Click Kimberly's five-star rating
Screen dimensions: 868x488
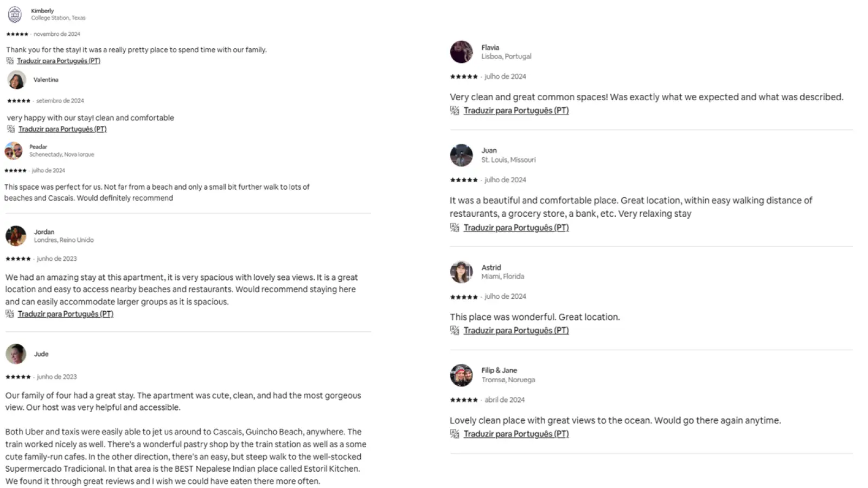(x=17, y=34)
